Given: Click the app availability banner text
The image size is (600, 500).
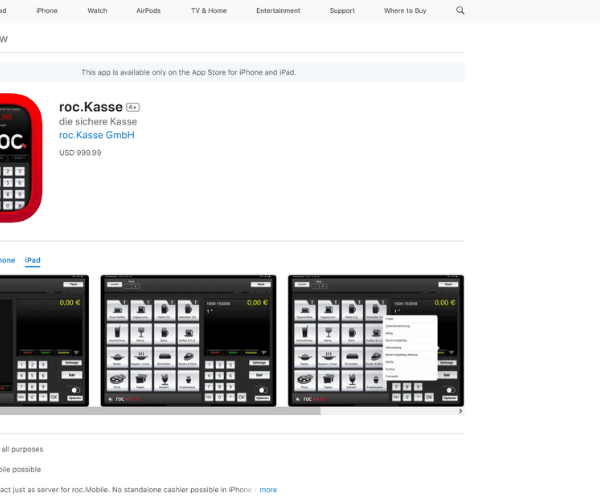Looking at the screenshot, I should (189, 72).
